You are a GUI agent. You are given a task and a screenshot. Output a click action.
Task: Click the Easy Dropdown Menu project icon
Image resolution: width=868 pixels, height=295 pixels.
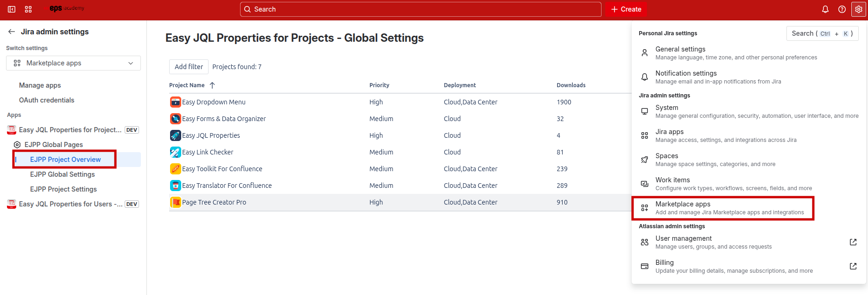click(176, 102)
